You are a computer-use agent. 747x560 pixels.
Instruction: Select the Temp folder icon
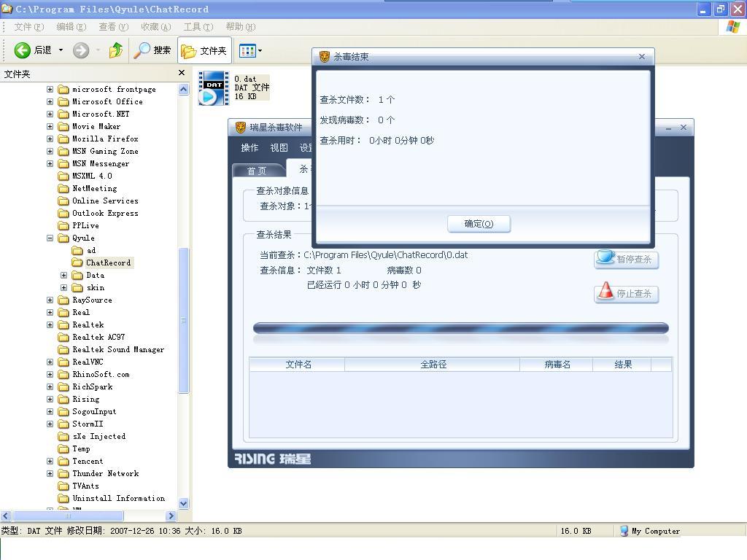click(63, 448)
